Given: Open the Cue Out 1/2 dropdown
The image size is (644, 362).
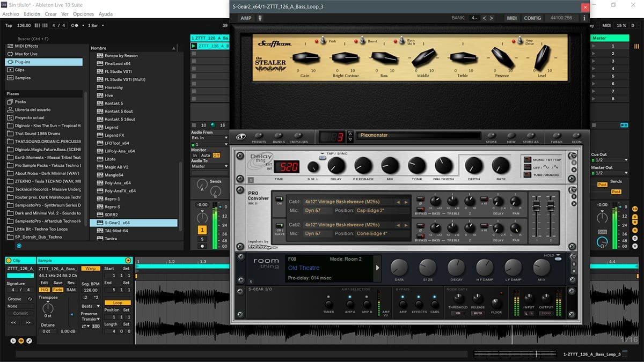Looking at the screenshot, I should [x=609, y=160].
